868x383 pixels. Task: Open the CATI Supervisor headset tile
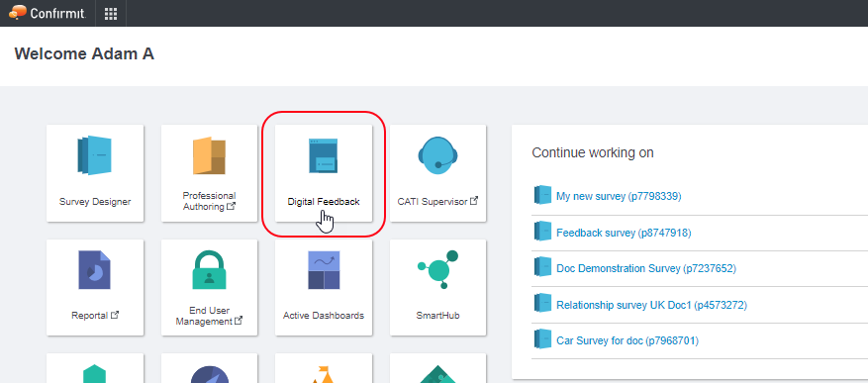point(437,173)
